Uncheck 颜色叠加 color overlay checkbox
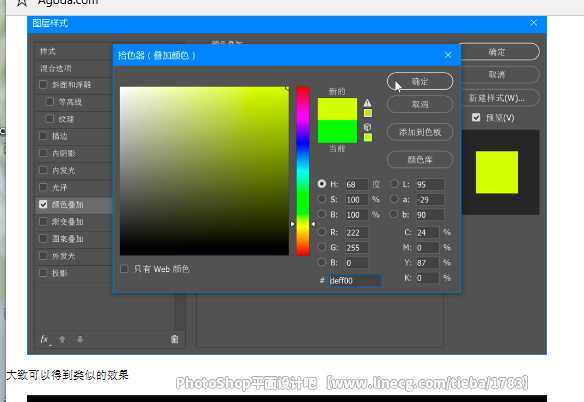584x402 pixels. click(x=43, y=204)
